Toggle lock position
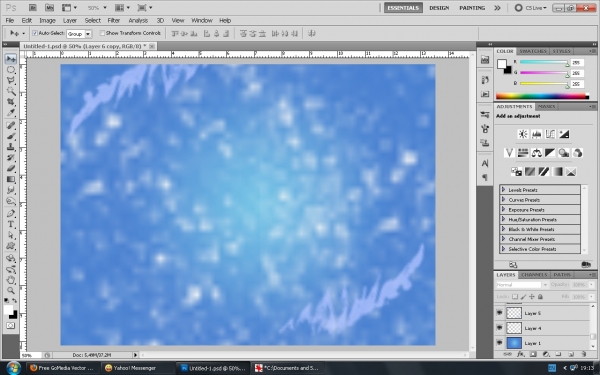 [x=532, y=297]
